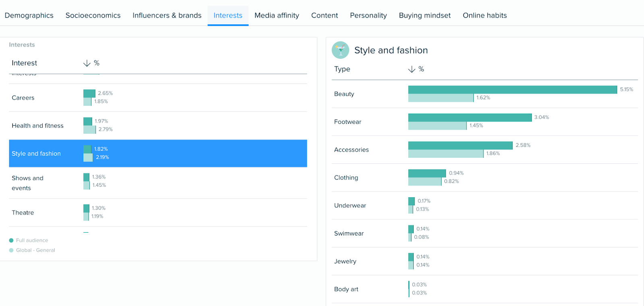Open the Personality tab
The height and width of the screenshot is (306, 644).
click(x=368, y=15)
